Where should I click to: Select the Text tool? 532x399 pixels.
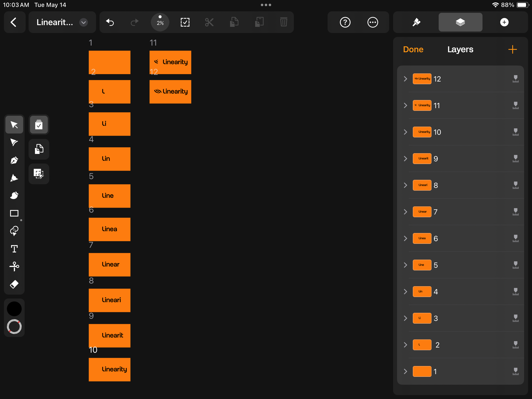pos(15,249)
